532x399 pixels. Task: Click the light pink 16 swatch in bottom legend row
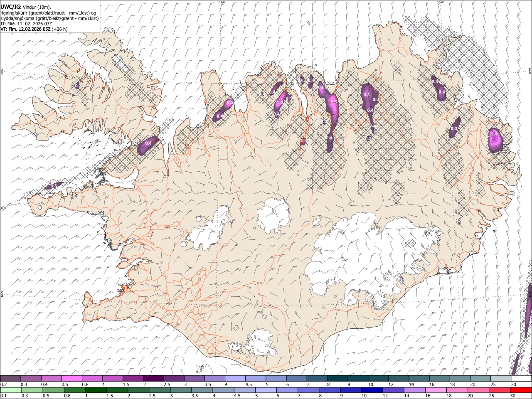[436, 390]
